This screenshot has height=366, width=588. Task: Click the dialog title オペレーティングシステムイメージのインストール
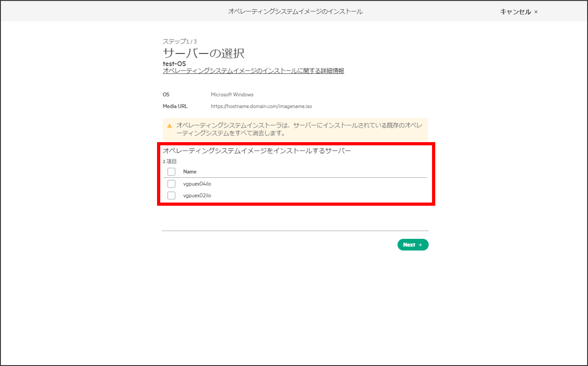click(295, 11)
